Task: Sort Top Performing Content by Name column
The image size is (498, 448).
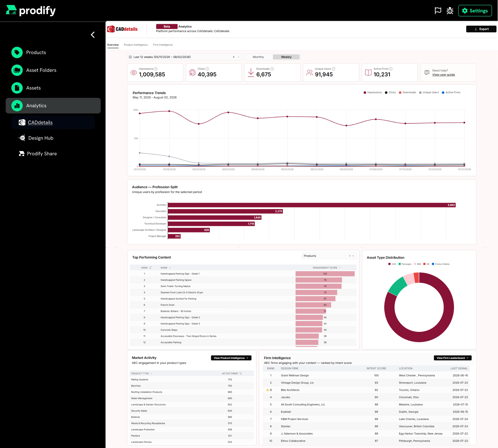Action: tap(166, 268)
